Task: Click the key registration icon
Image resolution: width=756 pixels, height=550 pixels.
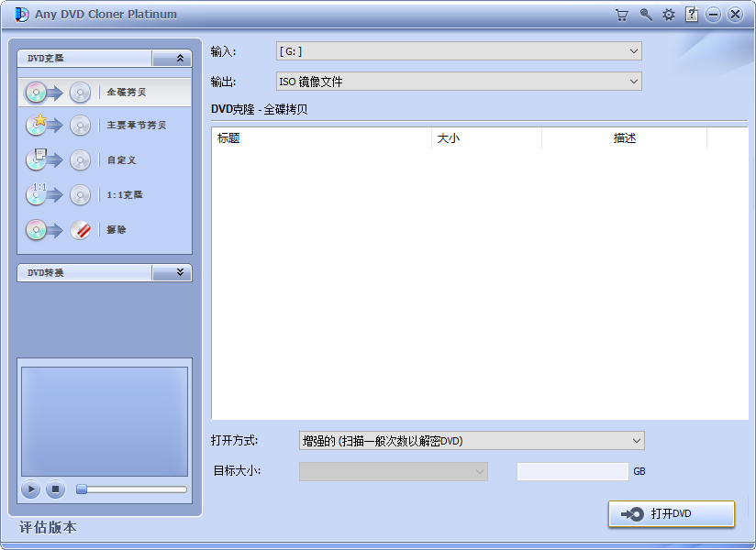Action: 643,15
